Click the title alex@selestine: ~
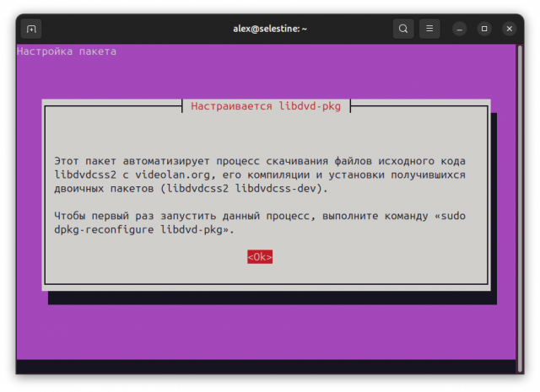 tap(270, 29)
